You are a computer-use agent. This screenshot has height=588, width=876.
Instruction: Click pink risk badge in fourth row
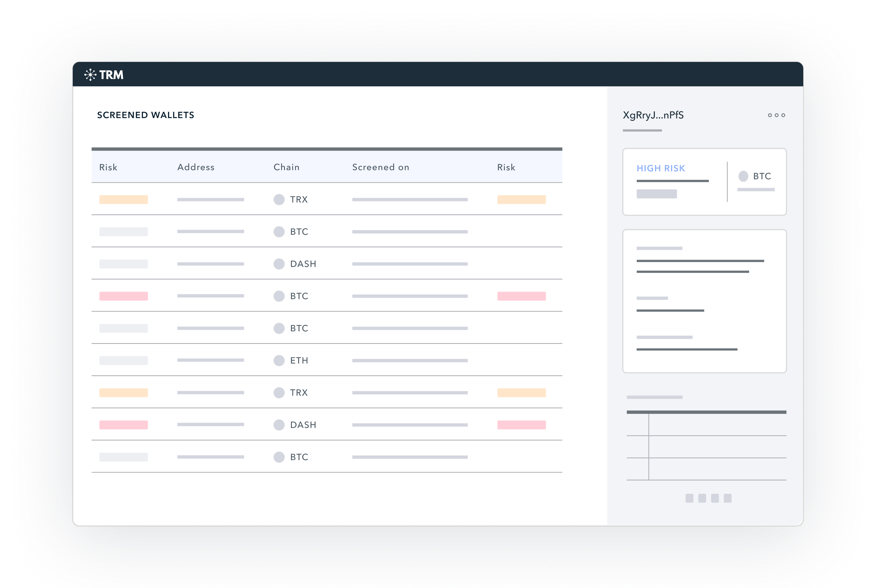point(123,296)
